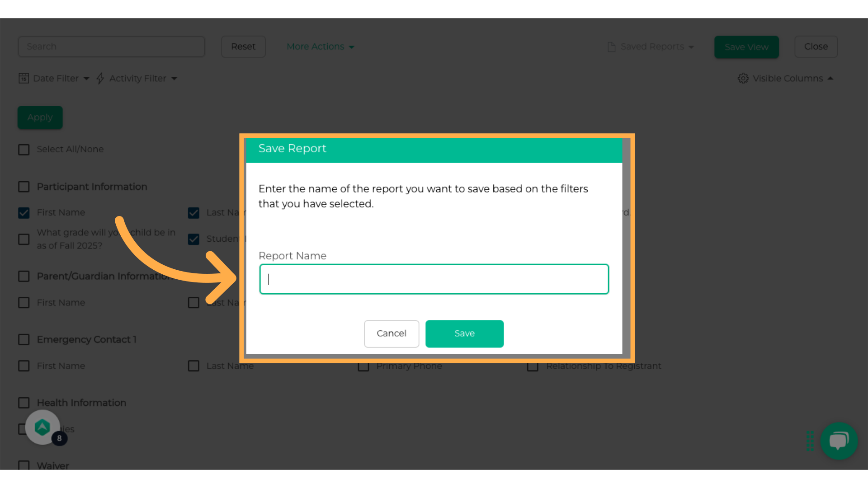Open the chat bubble widget icon
This screenshot has width=868, height=488.
(839, 441)
